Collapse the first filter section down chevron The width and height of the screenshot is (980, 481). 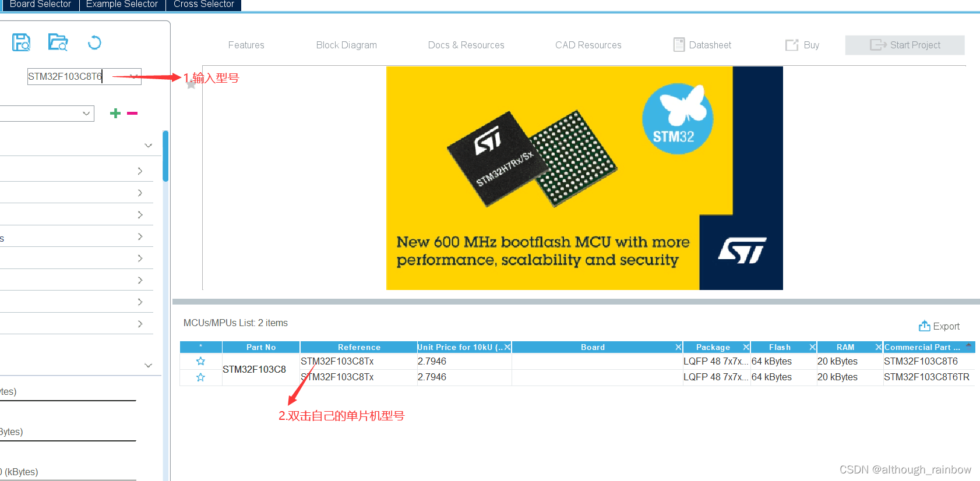[x=148, y=145]
